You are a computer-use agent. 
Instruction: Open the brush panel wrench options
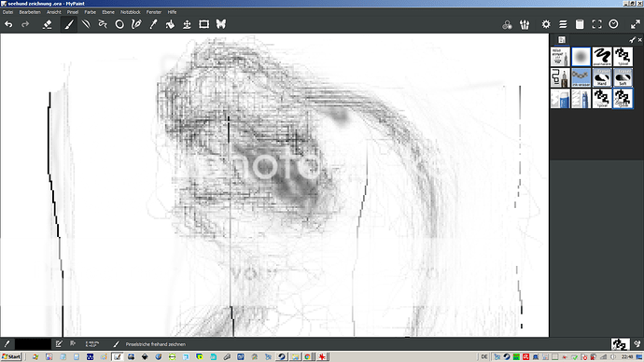click(x=632, y=40)
